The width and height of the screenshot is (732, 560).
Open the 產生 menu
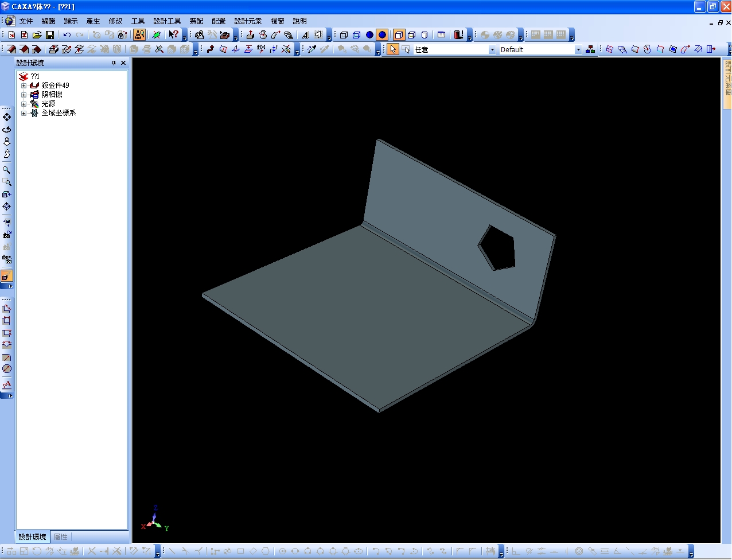point(94,21)
